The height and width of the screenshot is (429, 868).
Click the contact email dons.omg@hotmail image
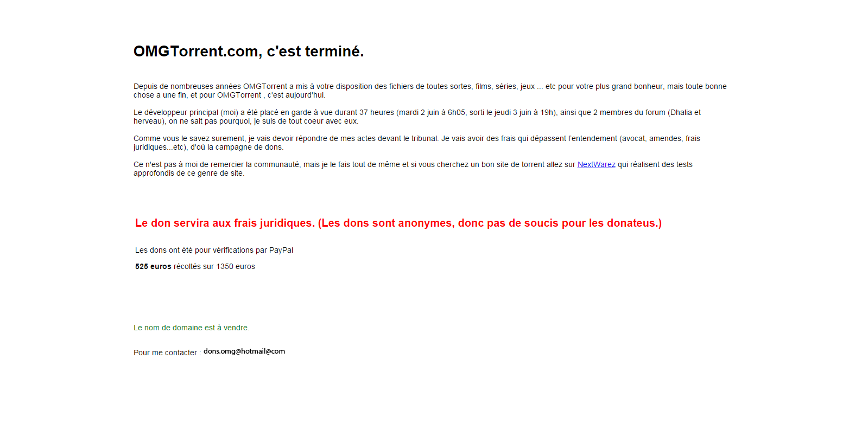coord(244,351)
